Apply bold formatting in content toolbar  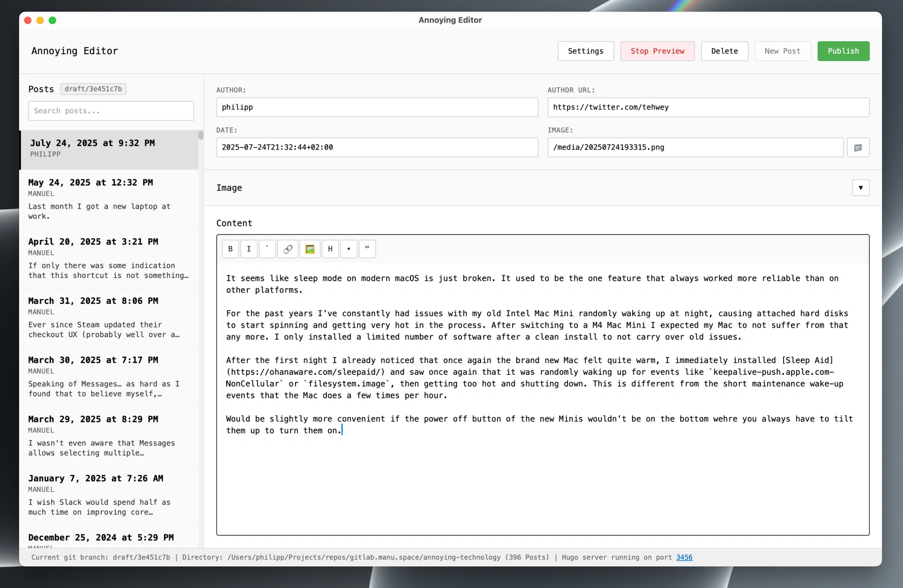pos(230,249)
